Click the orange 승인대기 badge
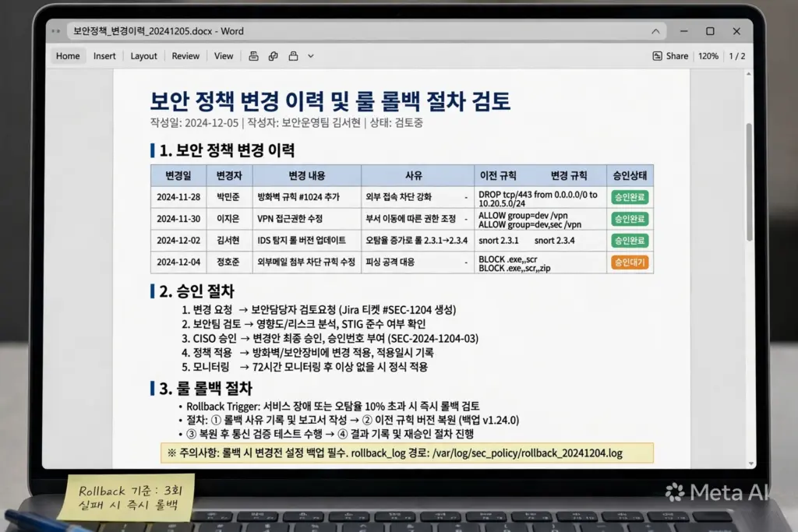798x532 pixels. pos(630,262)
